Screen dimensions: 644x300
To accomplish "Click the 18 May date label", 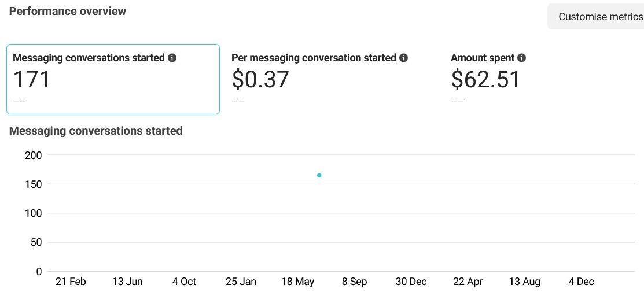I will click(297, 282).
